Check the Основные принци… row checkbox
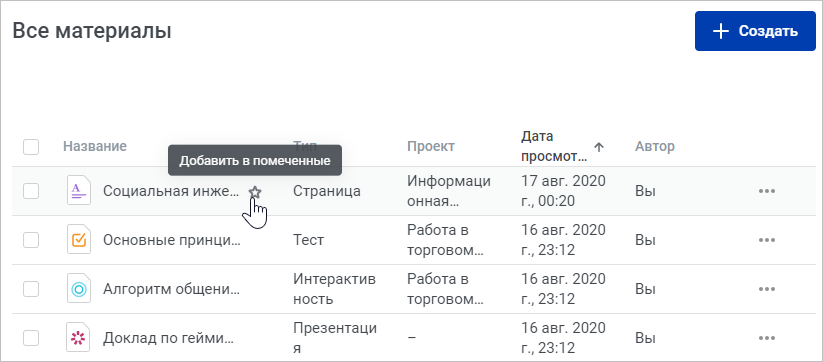Screen dimensions: 823x362 [31, 240]
